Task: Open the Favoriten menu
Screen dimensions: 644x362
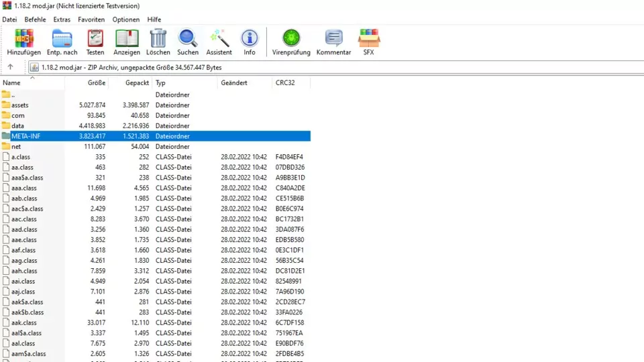Action: coord(91,19)
